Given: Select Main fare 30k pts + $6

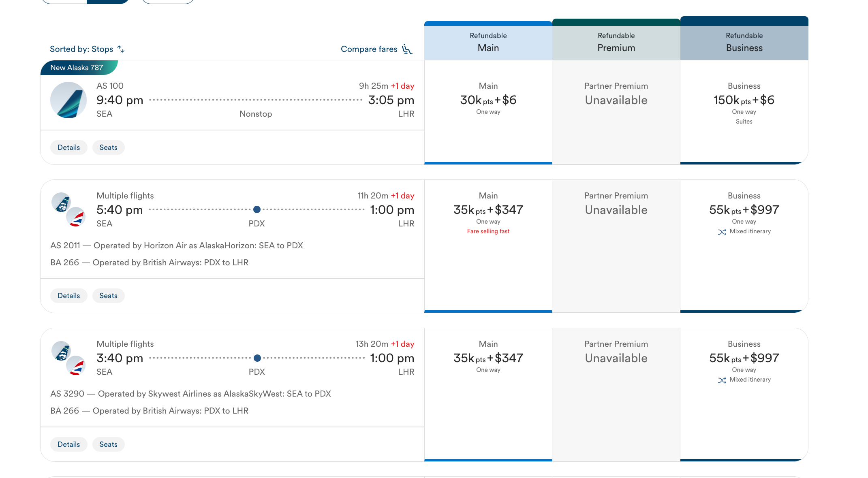Looking at the screenshot, I should click(488, 112).
